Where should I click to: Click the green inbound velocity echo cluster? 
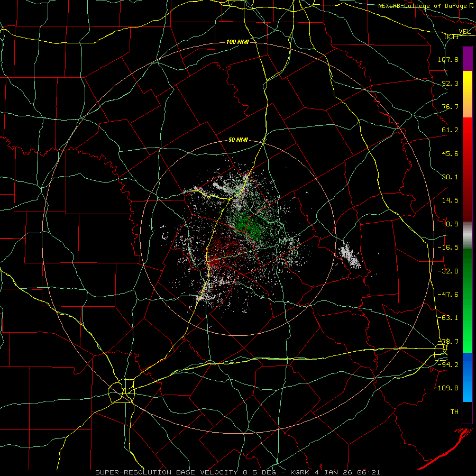coord(249,226)
